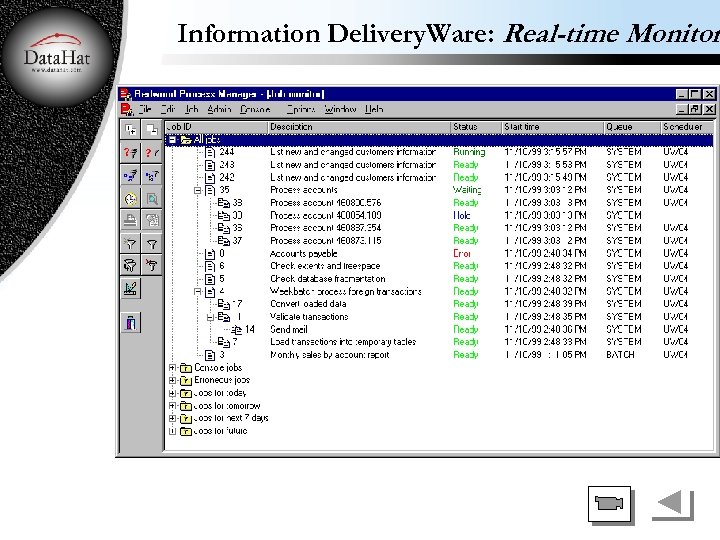Click the Waiting status of job 35

[x=467, y=190]
